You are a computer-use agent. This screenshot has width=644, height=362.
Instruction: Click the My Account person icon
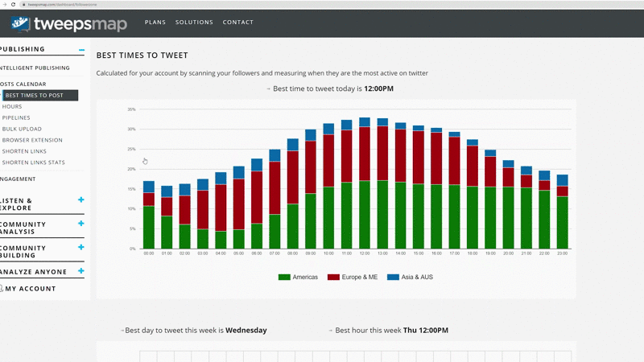click(x=2, y=288)
